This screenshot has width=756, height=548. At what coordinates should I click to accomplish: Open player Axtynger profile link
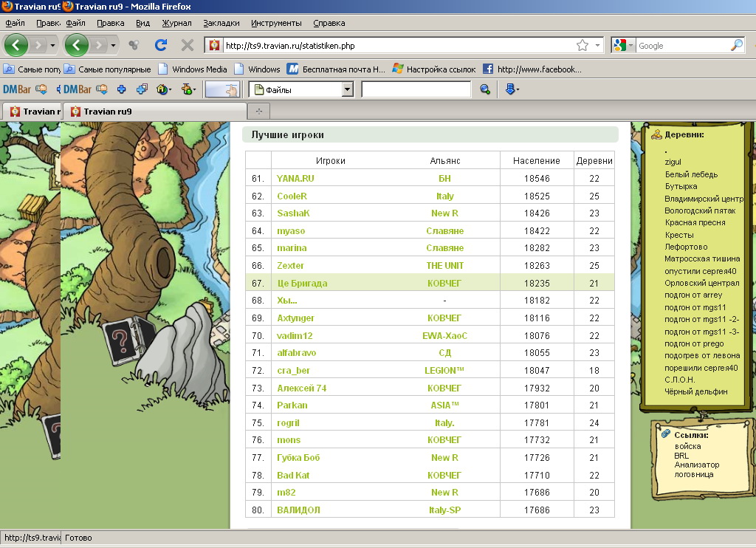(x=295, y=318)
